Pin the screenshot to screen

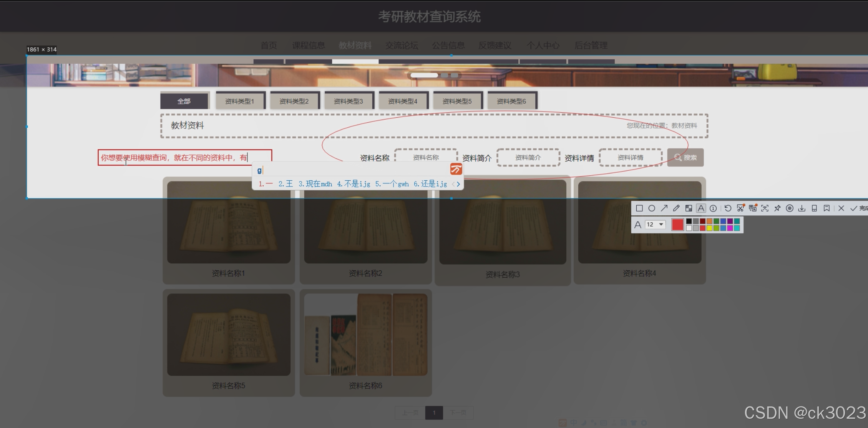coord(777,208)
